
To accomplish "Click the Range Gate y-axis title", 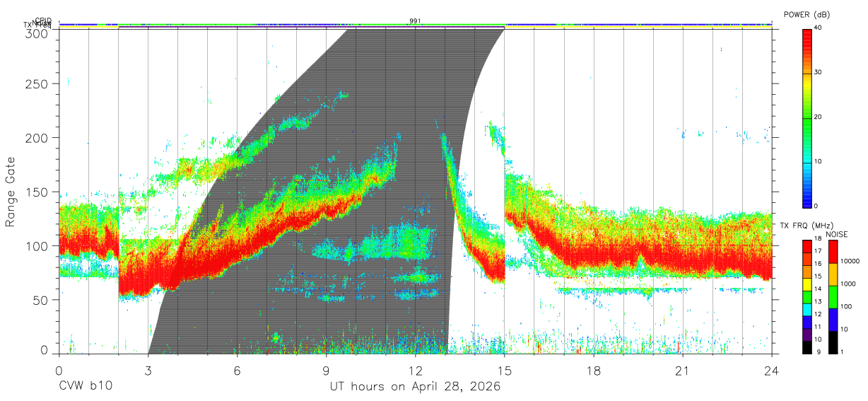I will click(11, 192).
